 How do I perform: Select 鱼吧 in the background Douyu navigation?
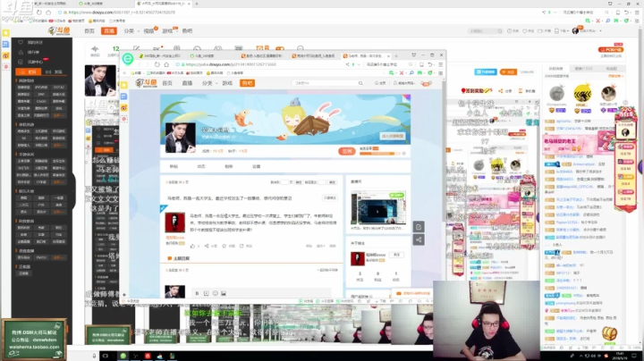[187, 30]
